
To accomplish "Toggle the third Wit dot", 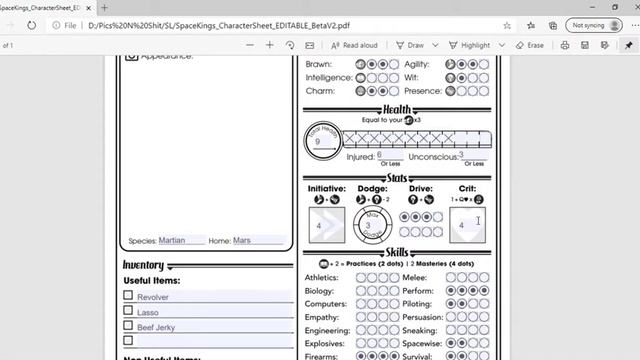I will click(473, 78).
